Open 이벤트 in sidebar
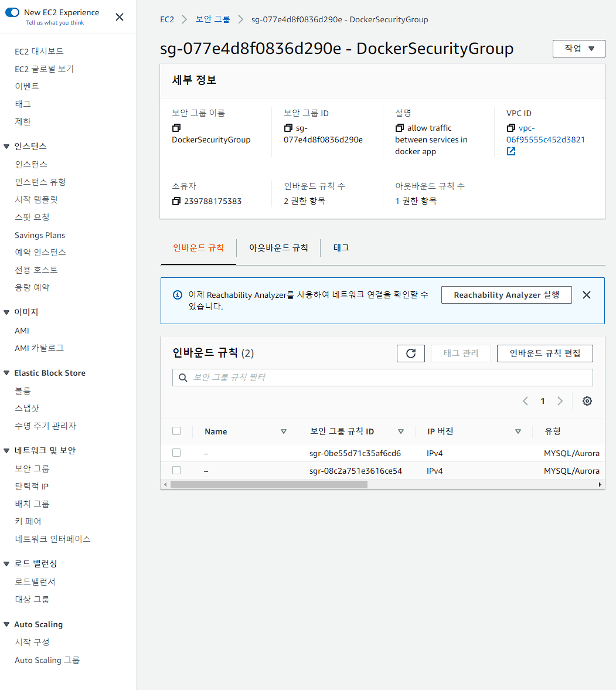Viewport: 616px width, 690px height. 27,86
